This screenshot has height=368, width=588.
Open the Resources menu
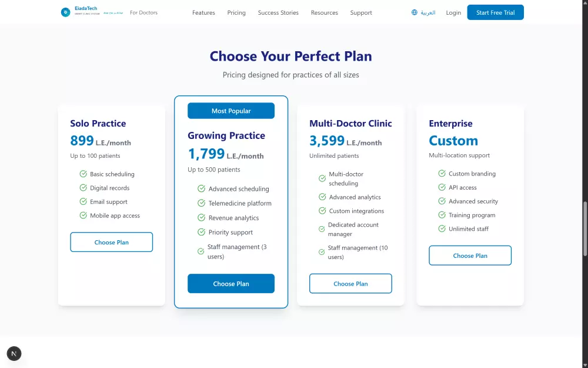click(x=324, y=12)
